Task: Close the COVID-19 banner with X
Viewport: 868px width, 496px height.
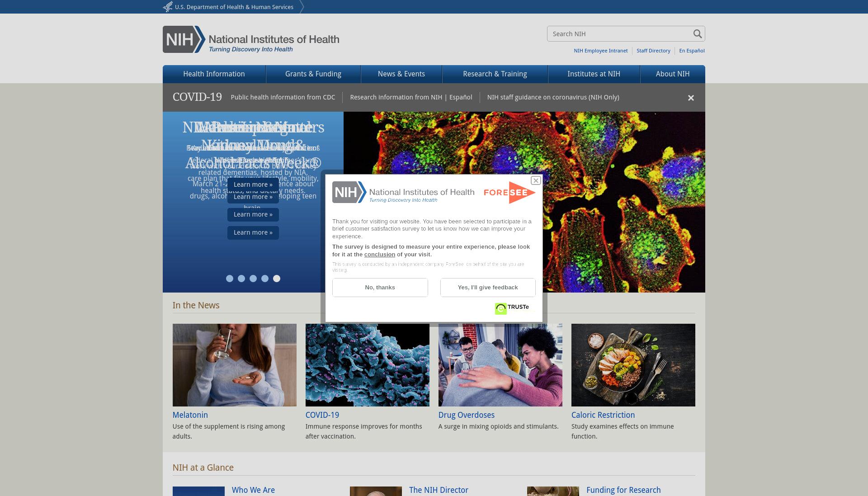Action: pos(691,98)
